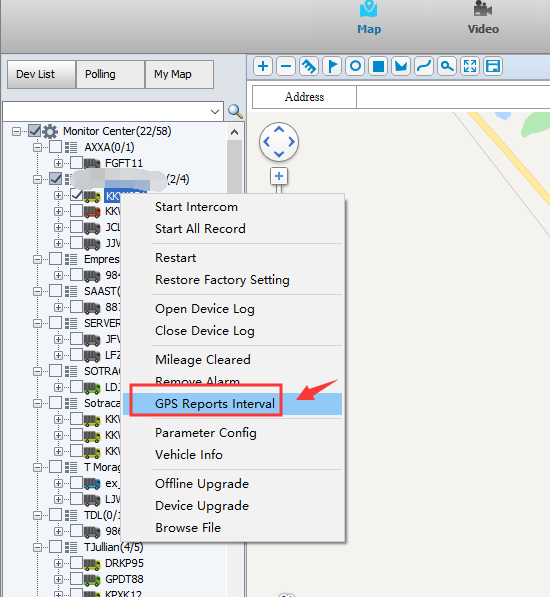The image size is (550, 597).
Task: Collapse the AXXA(0/1) group node
Action: pos(37,148)
